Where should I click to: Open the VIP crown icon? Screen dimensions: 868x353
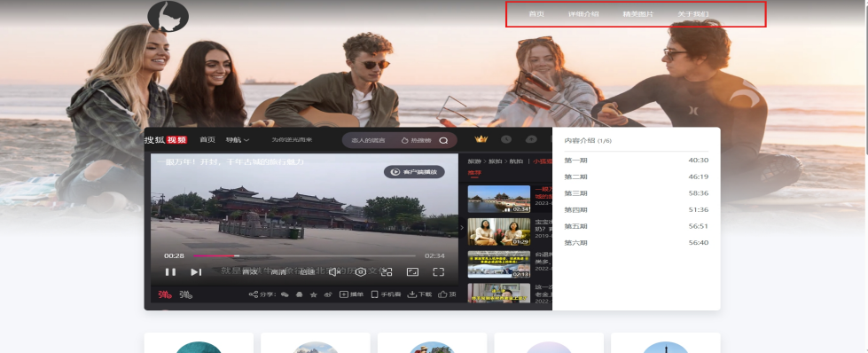click(481, 139)
